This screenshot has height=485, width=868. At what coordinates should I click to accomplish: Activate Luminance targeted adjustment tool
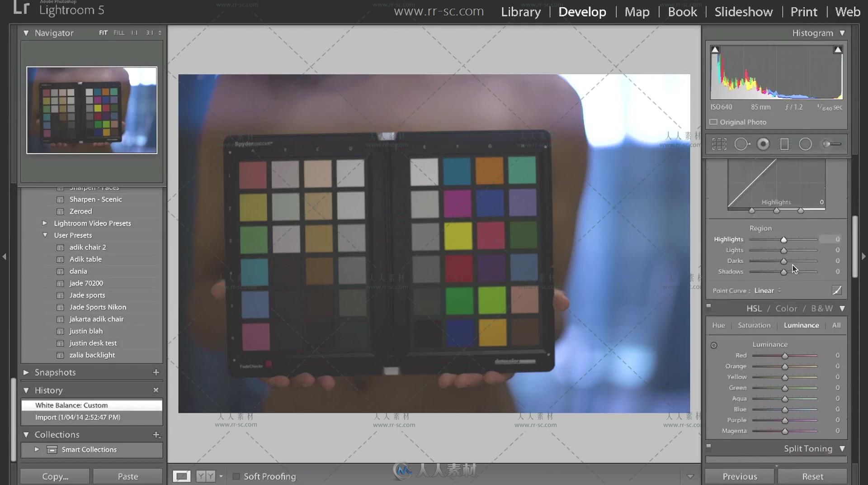click(714, 345)
